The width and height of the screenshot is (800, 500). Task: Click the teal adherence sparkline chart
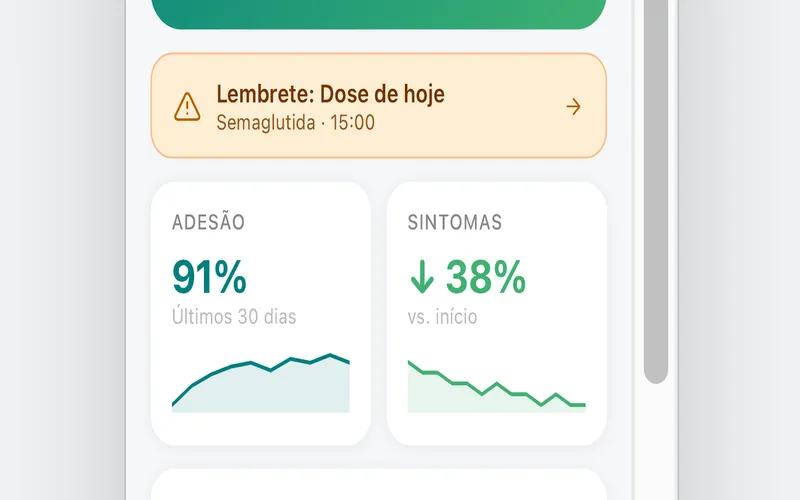pos(261,383)
